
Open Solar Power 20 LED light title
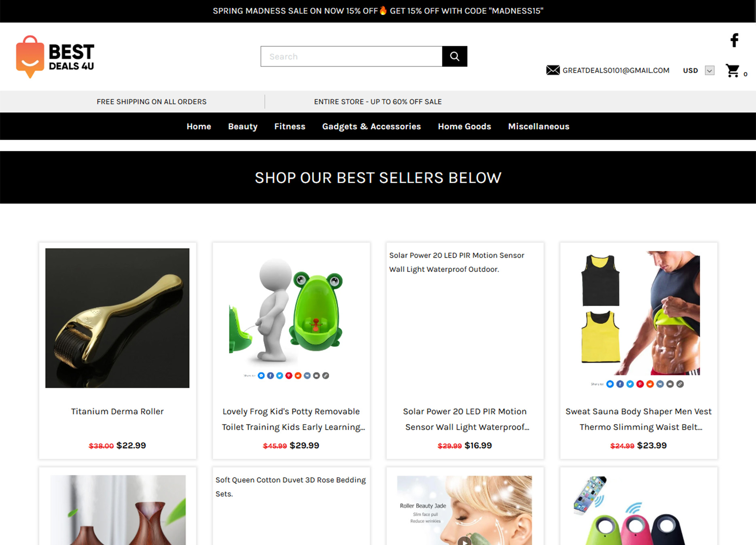(465, 419)
